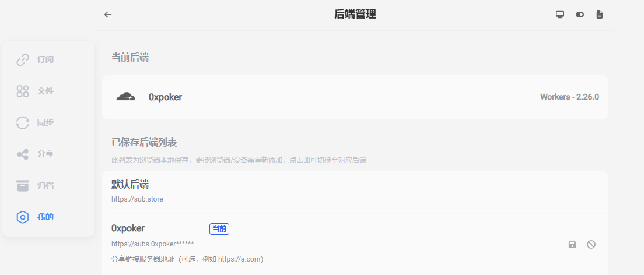Edit the 0xpoker backend name field
Screen dimensions: 644x275
click(x=157, y=228)
